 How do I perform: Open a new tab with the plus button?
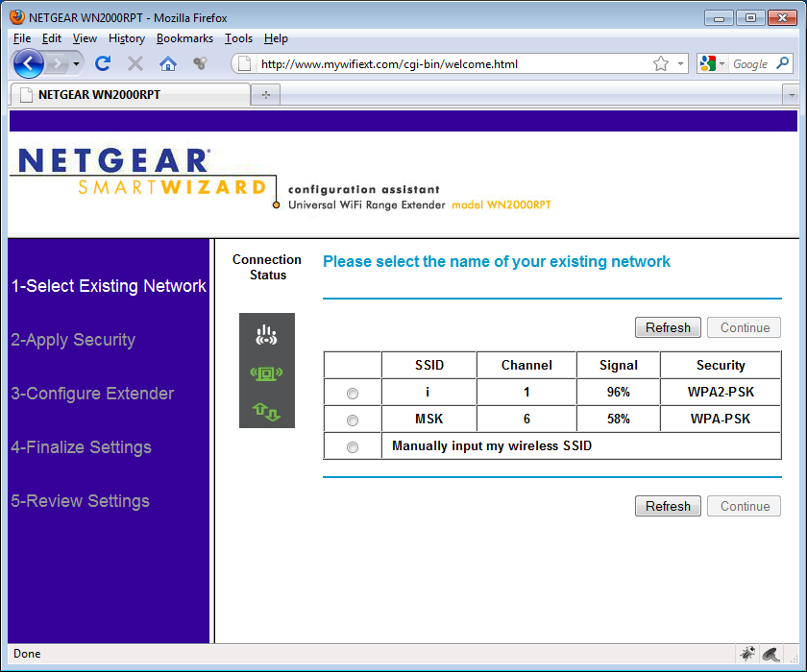(x=266, y=95)
